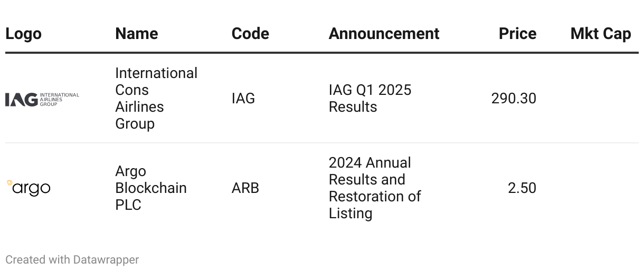Image resolution: width=644 pixels, height=272 pixels.
Task: Click empty Mkt Cap cell for IAG
Action: [593, 99]
